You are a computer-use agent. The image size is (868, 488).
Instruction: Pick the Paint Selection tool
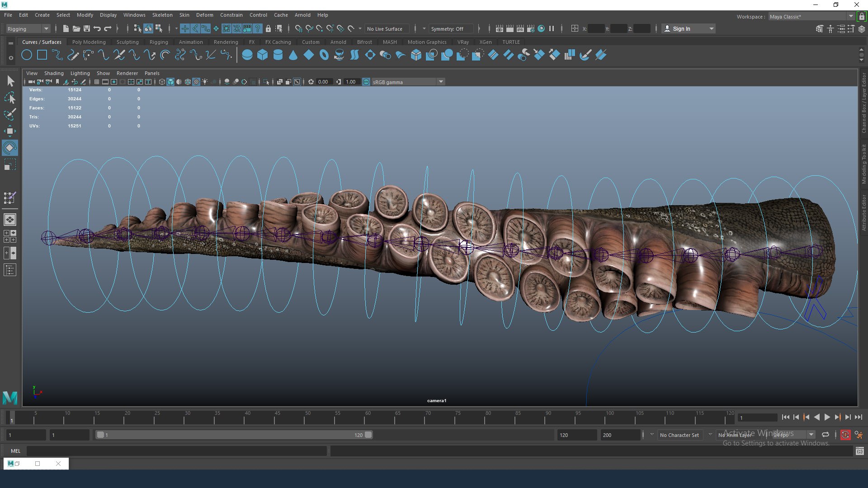point(10,114)
